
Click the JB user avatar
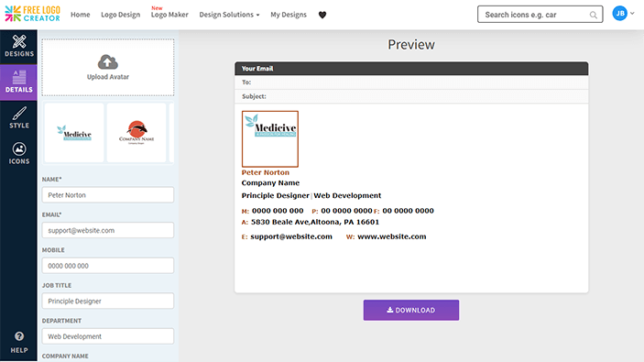tap(620, 14)
